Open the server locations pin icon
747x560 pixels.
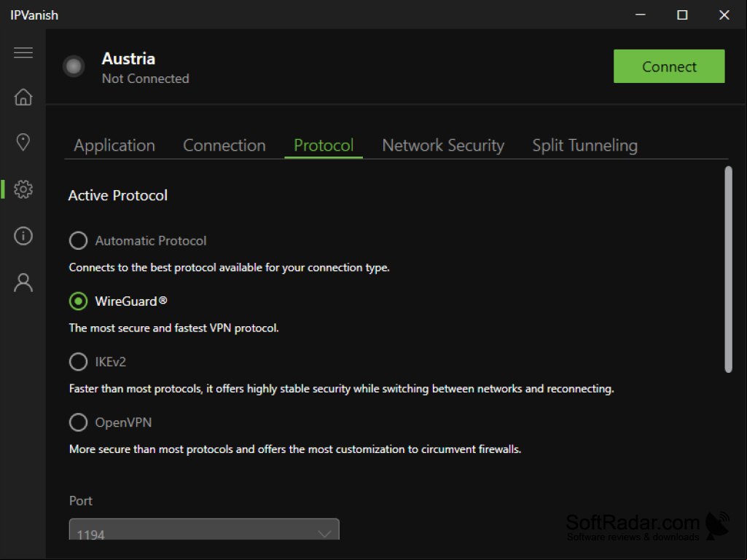click(x=23, y=142)
